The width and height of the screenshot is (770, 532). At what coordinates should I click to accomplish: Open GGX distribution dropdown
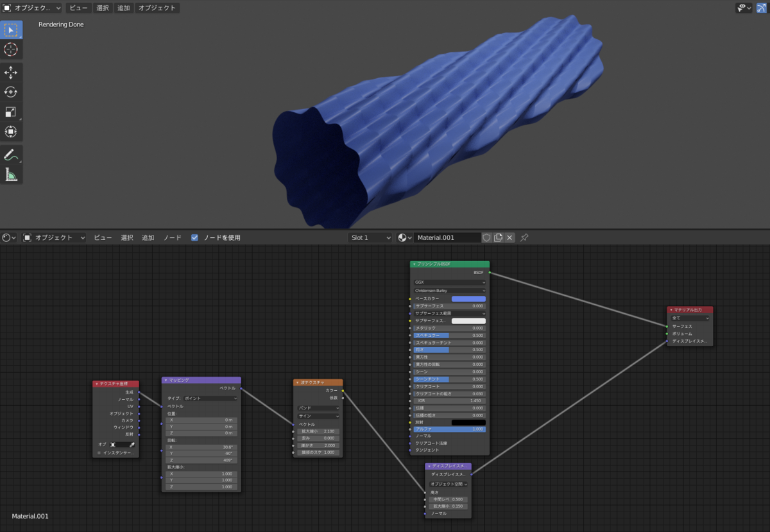point(450,282)
